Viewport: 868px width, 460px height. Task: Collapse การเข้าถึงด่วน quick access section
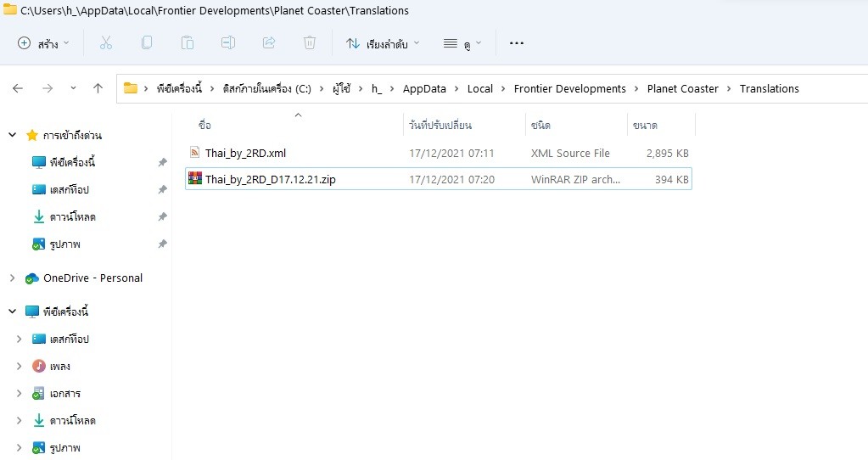point(12,134)
